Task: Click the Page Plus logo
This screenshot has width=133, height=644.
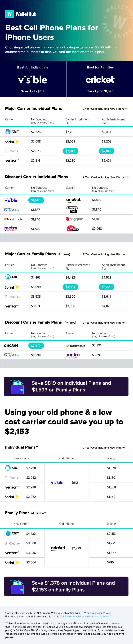Action: pos(75,219)
